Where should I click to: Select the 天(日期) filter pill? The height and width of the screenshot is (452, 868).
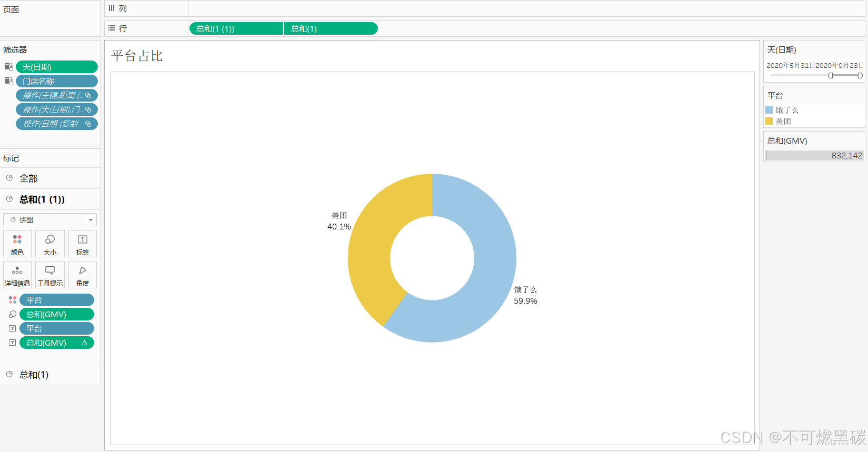point(57,67)
